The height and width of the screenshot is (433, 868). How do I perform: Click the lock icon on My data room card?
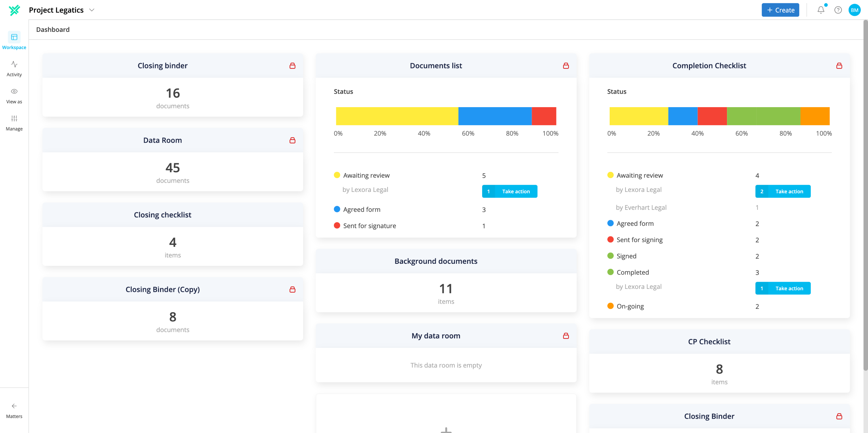[566, 336]
